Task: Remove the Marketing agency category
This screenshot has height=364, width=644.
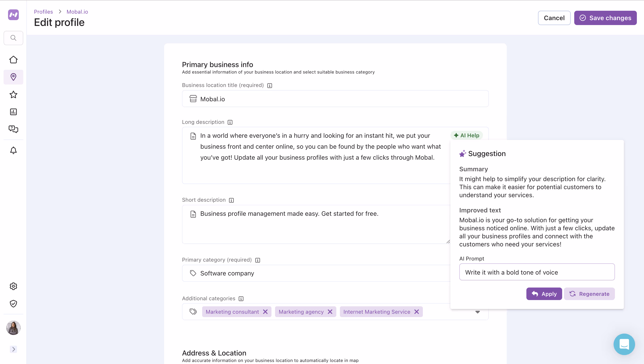Action: click(x=330, y=312)
